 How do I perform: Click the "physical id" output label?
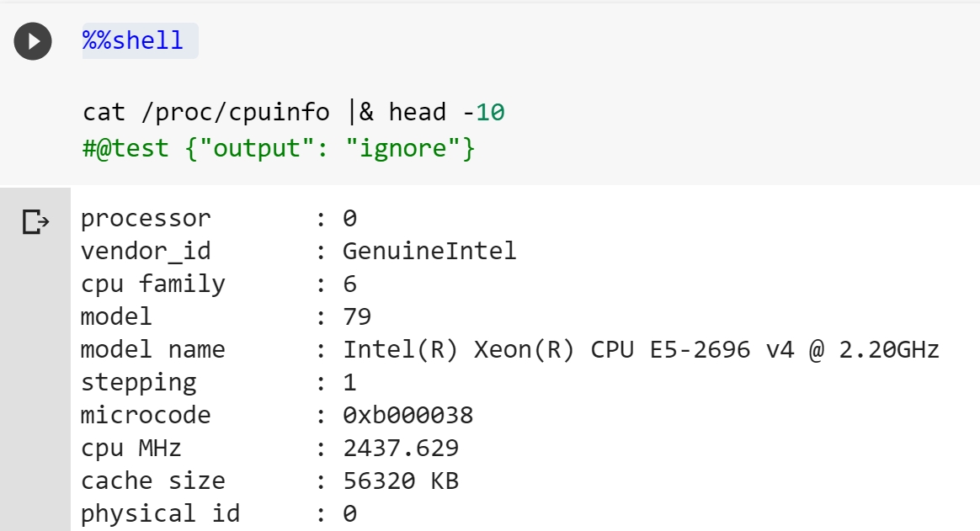pos(160,514)
